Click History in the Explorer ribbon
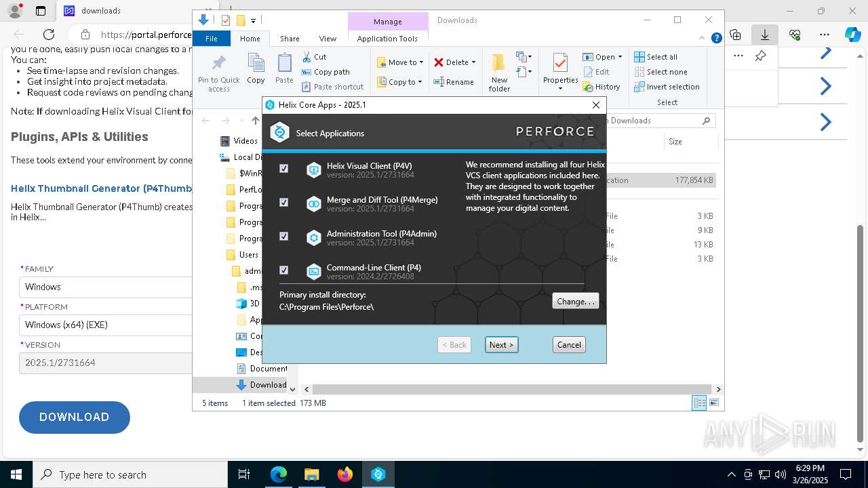This screenshot has width=868, height=488. (x=601, y=87)
